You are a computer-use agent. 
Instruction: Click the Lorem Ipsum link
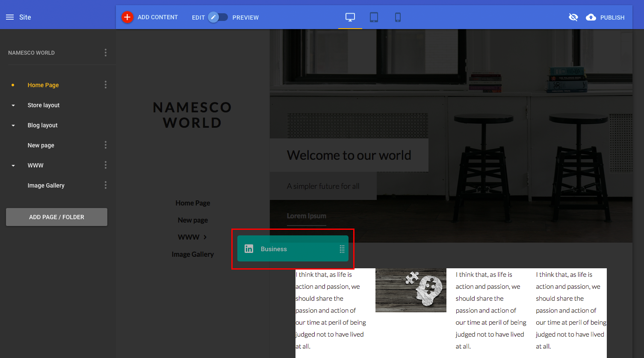click(x=307, y=216)
